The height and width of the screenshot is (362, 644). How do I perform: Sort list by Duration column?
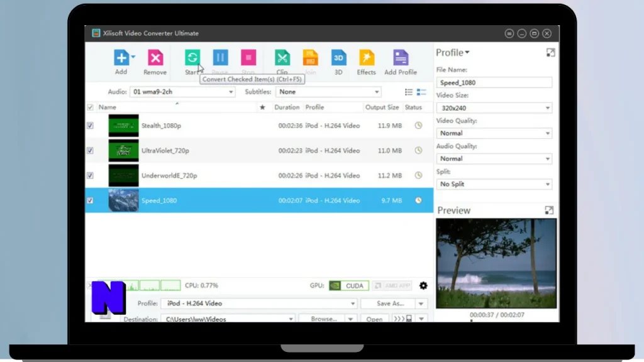(287, 107)
